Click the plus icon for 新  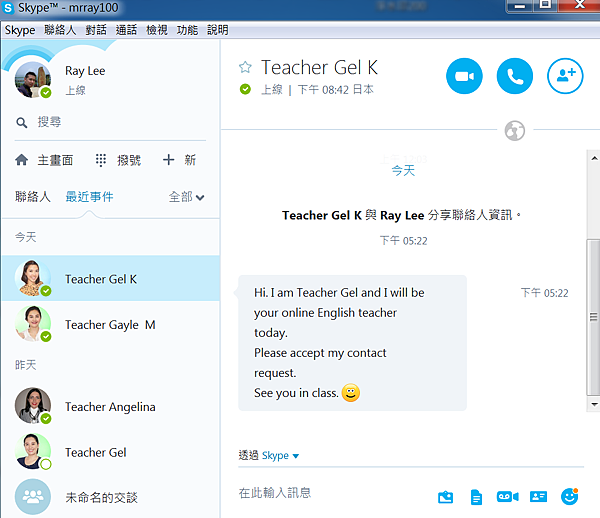click(168, 160)
